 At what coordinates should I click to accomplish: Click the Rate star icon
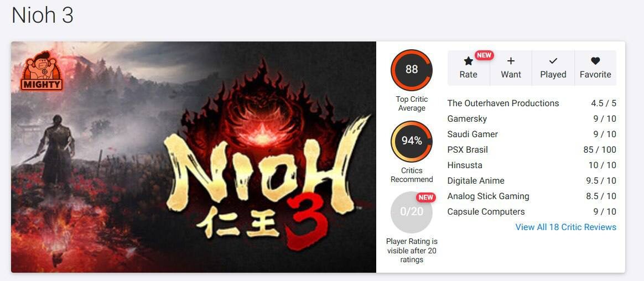tap(468, 61)
